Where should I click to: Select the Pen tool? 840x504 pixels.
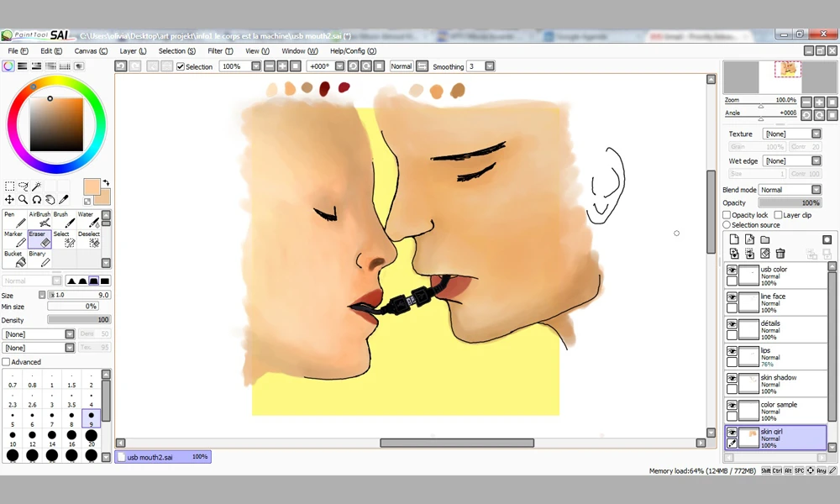pyautogui.click(x=15, y=220)
